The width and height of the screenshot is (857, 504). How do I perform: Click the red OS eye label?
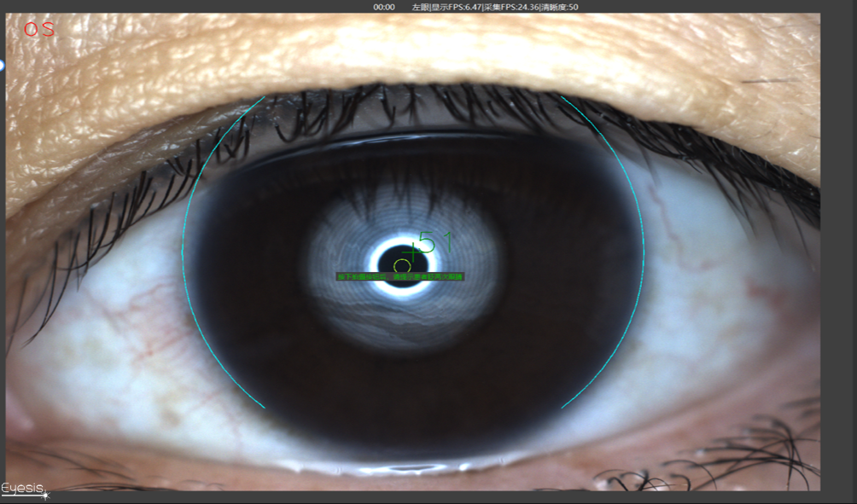38,29
